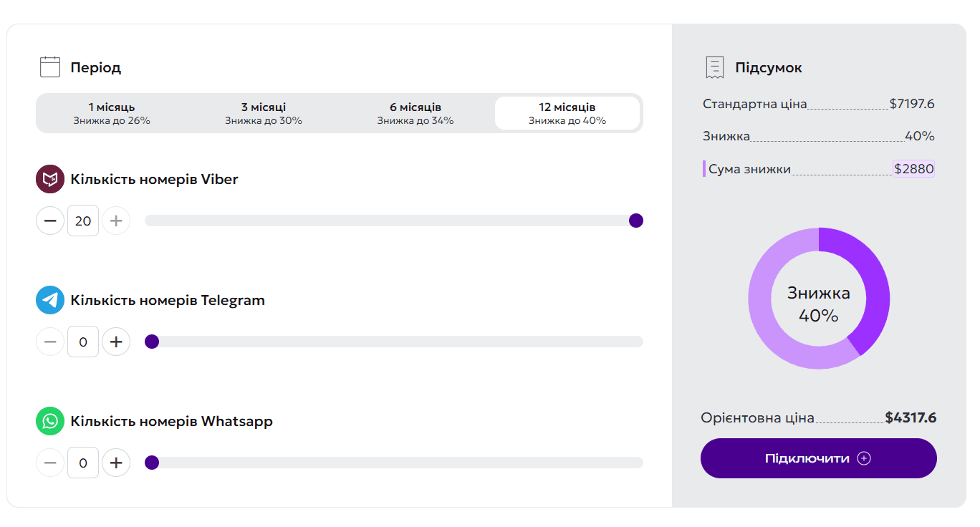Click the Viber logo icon
Image resolution: width=980 pixels, height=527 pixels.
pyautogui.click(x=50, y=179)
